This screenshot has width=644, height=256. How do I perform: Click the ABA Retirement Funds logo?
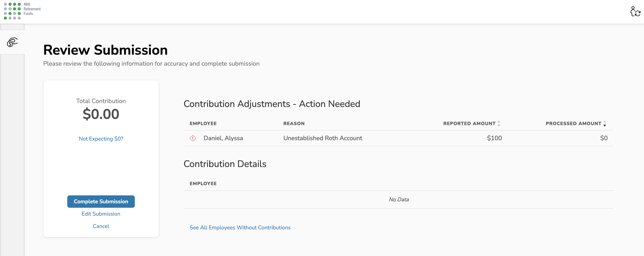22,11
